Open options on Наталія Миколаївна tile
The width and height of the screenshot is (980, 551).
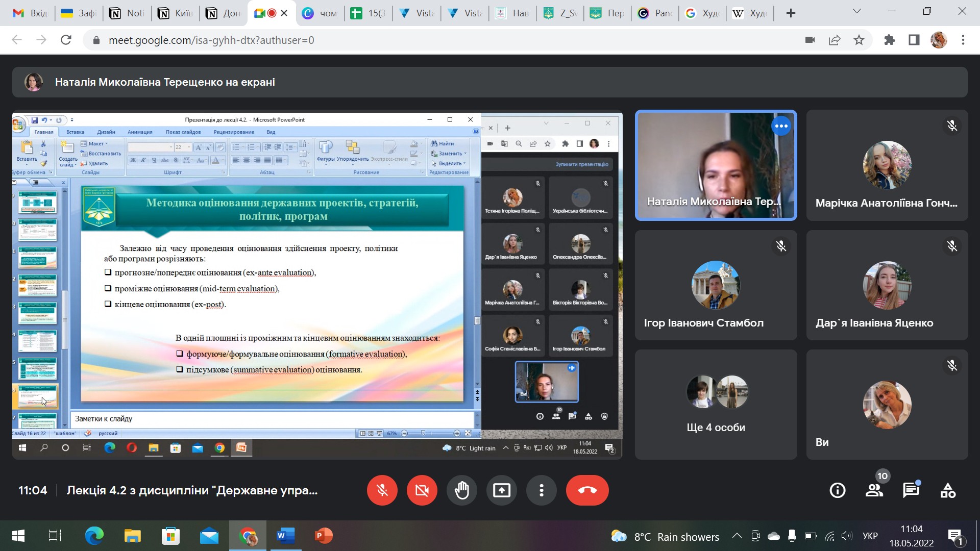[781, 126]
